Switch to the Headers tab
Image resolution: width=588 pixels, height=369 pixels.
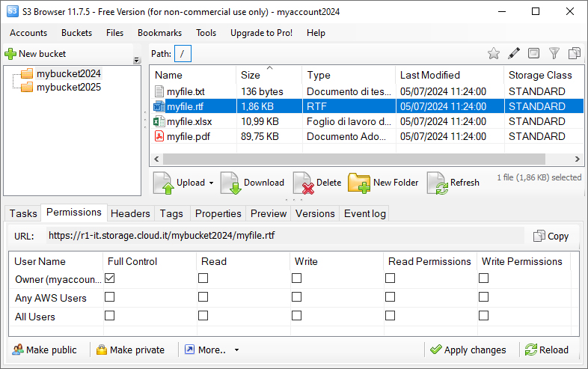(x=130, y=213)
